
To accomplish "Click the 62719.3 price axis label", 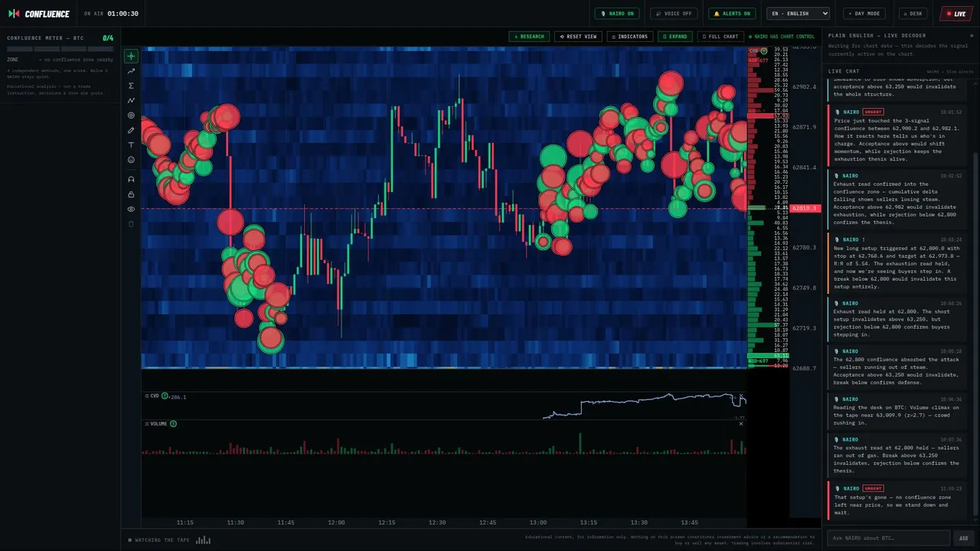I will tap(805, 328).
